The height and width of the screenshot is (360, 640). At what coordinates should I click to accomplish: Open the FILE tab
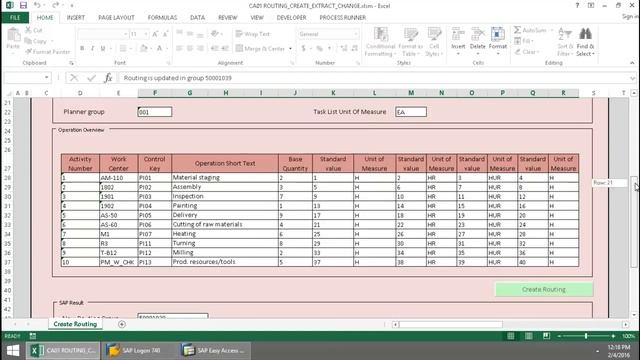15,18
